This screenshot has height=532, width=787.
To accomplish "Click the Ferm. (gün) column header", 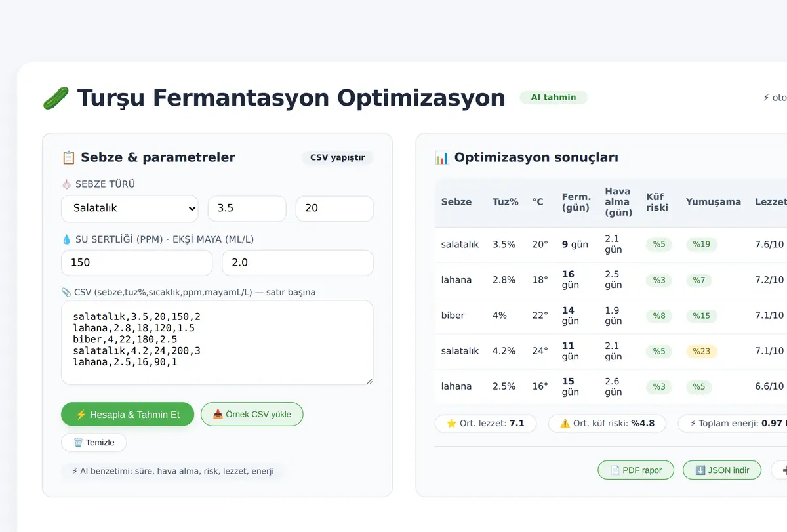I will point(576,202).
